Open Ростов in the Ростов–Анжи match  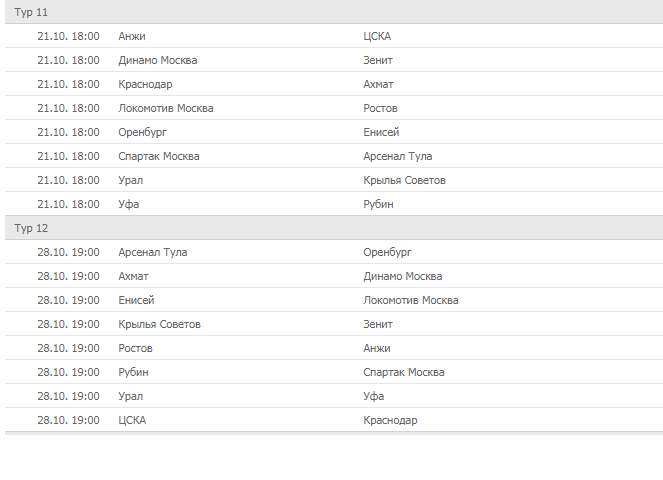coord(135,348)
